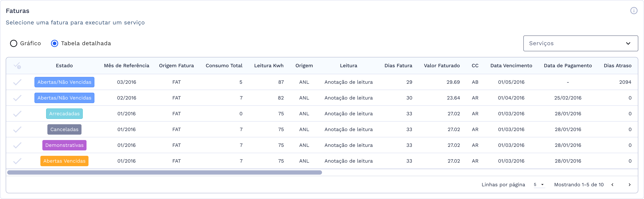
Task: Tick the Canceladas invoice row checkmark
Action: coord(17,130)
